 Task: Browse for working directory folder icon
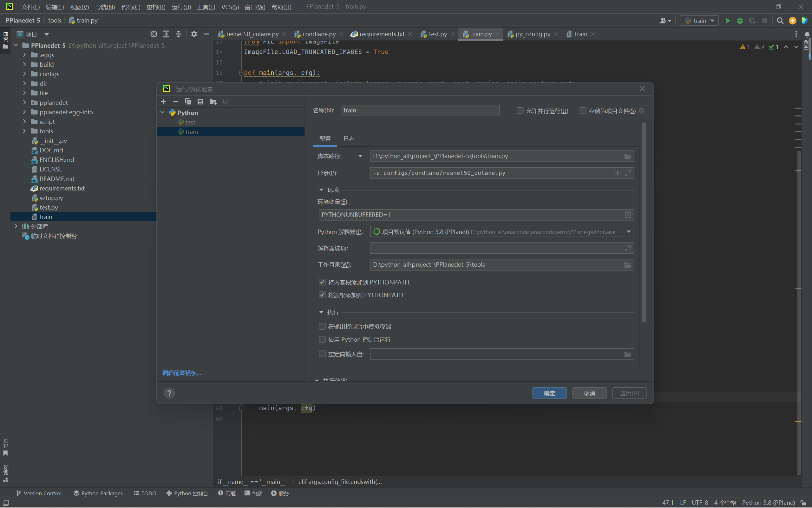click(x=627, y=265)
